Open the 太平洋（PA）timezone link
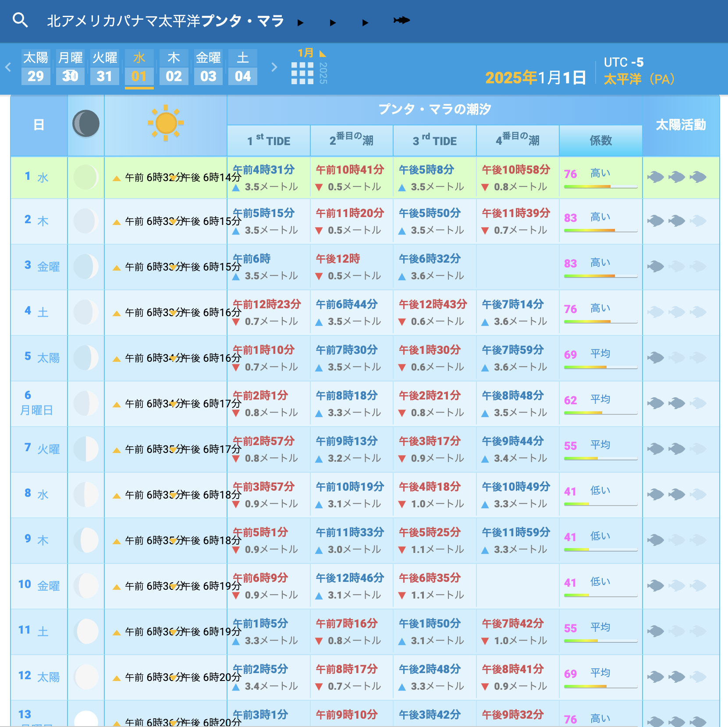This screenshot has width=728, height=727. (x=639, y=79)
